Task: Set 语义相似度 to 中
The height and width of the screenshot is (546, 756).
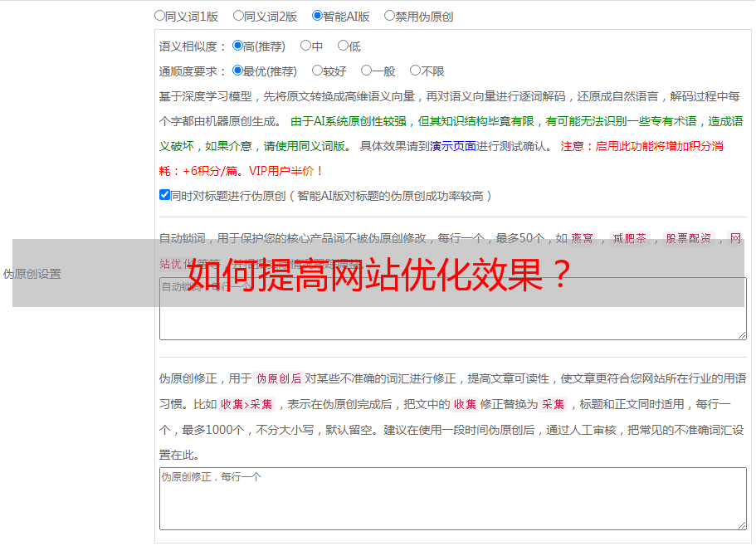Action: point(305,46)
